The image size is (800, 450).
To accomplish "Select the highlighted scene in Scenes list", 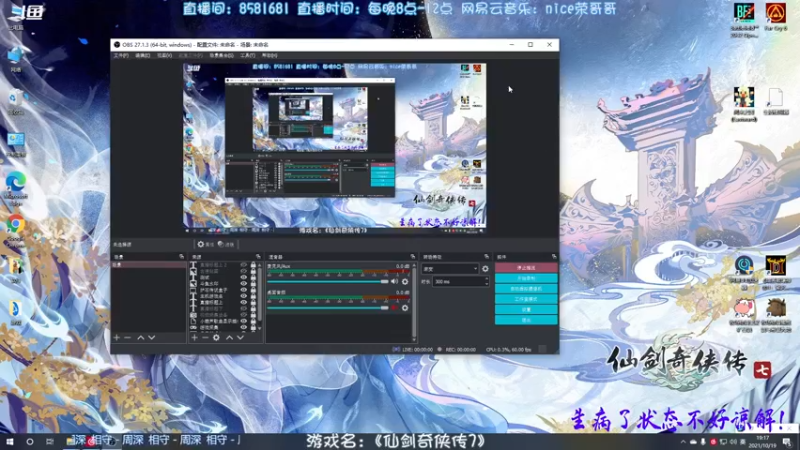I will [148, 265].
